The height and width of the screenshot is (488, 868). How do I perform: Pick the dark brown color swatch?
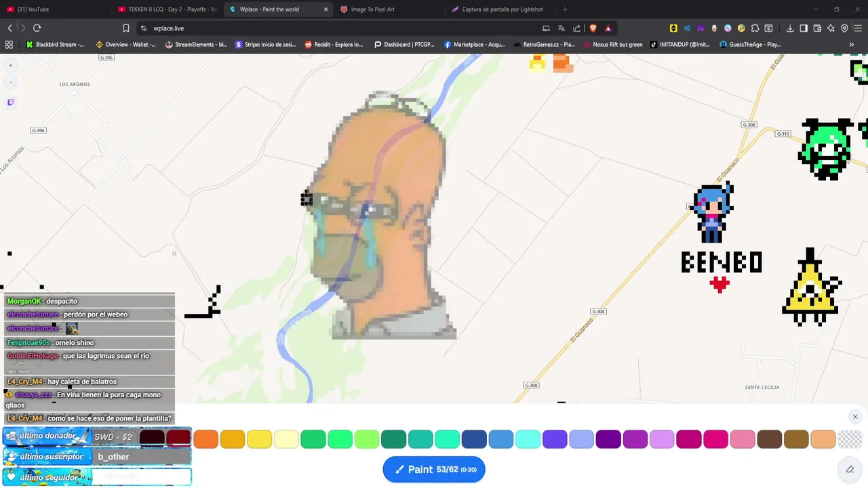(769, 439)
